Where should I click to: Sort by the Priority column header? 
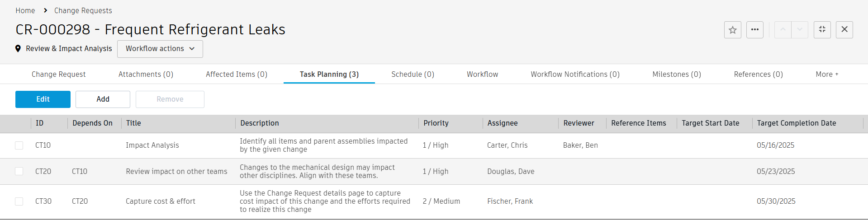click(436, 123)
